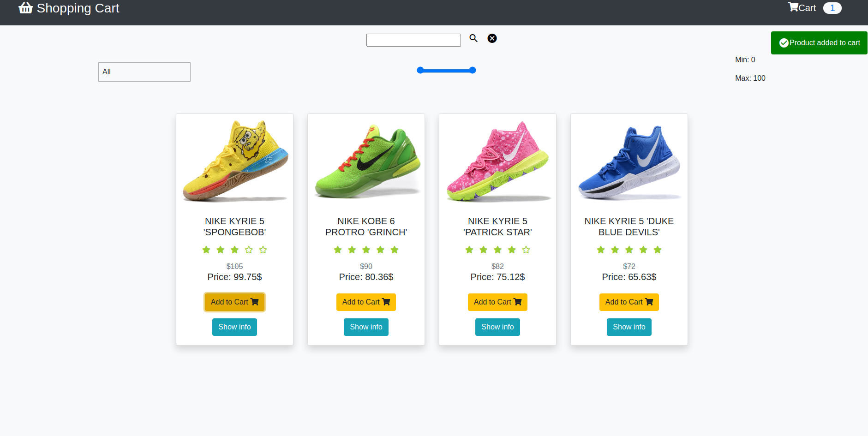Open the 'All' category filter dropdown

pos(144,72)
